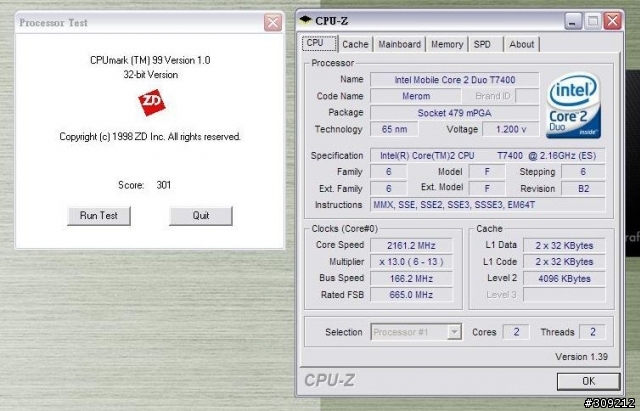Click the empty Level 3 cache field
The width and height of the screenshot is (640, 411).
tap(564, 295)
